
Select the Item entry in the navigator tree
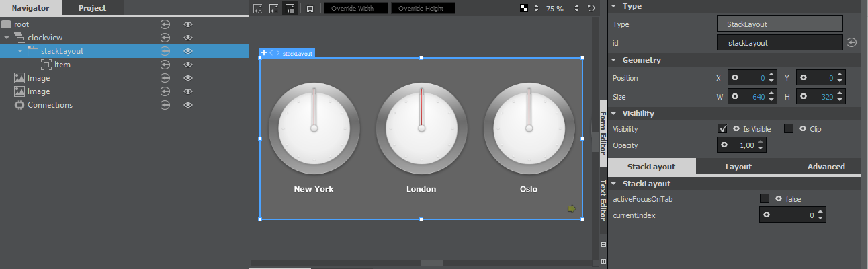tap(62, 65)
